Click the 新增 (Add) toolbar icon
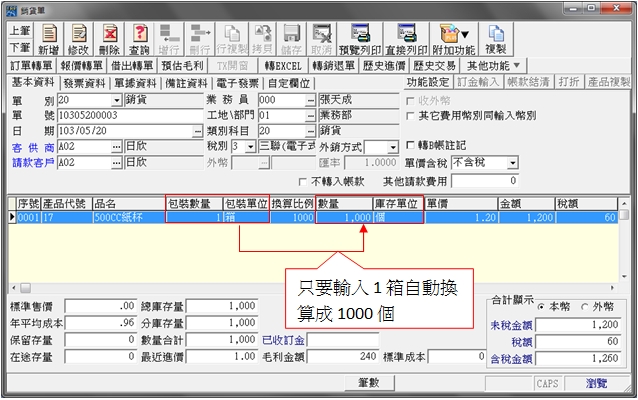This screenshot has width=638, height=400. 48,39
